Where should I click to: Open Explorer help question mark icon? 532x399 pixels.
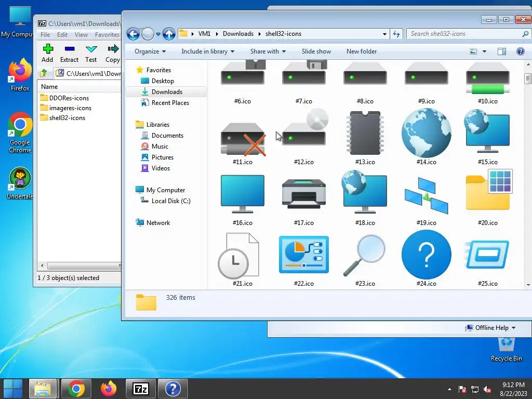pos(520,51)
